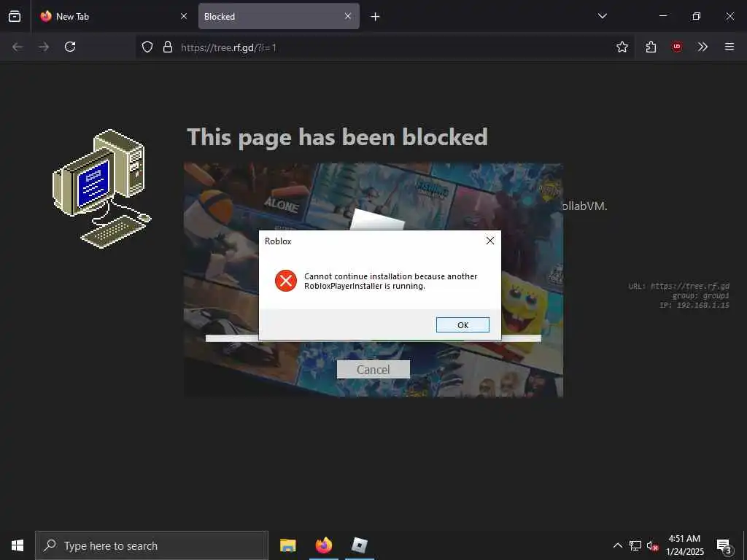Show hidden system tray icons
The width and height of the screenshot is (747, 560).
click(617, 545)
